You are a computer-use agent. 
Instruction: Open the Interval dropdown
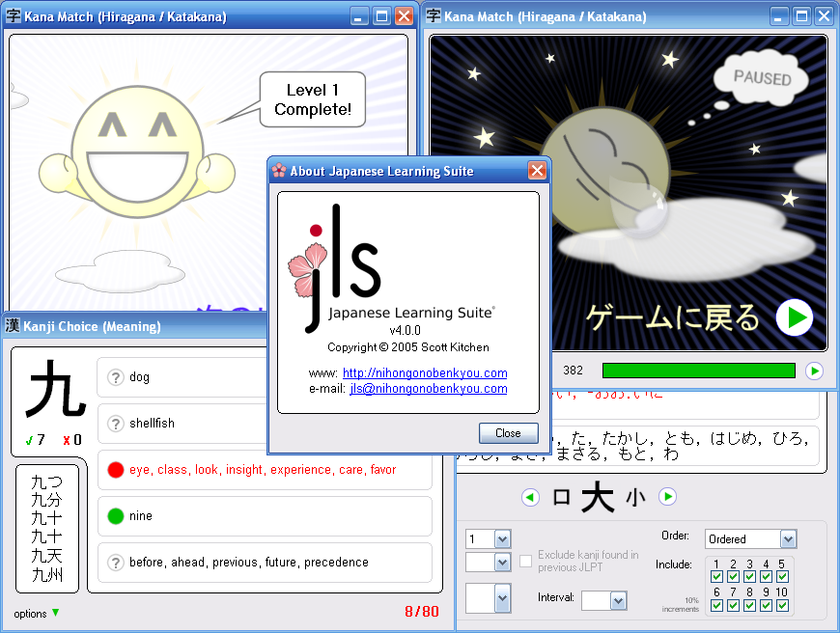pyautogui.click(x=603, y=600)
